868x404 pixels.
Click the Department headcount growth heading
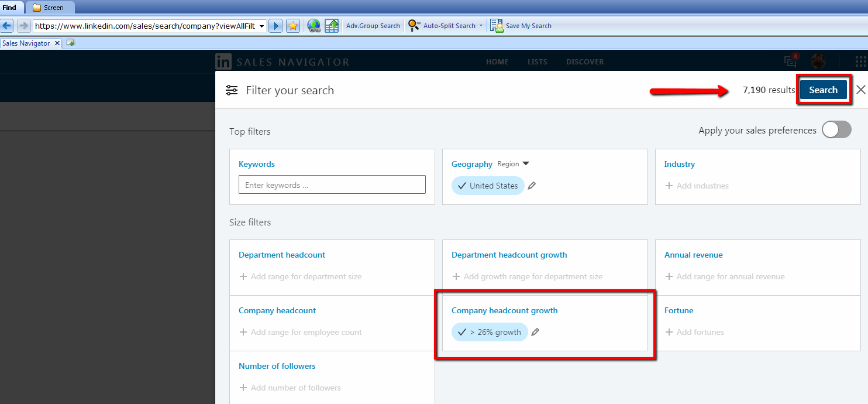509,255
